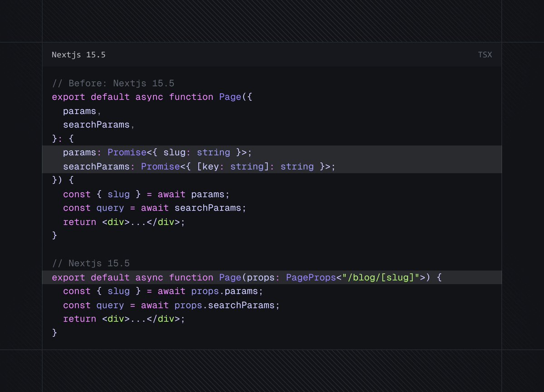Click the TSX language label
This screenshot has height=392, width=544.
click(485, 55)
